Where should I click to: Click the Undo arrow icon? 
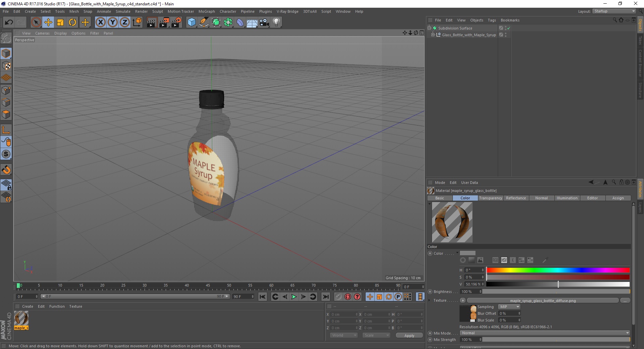(x=9, y=22)
